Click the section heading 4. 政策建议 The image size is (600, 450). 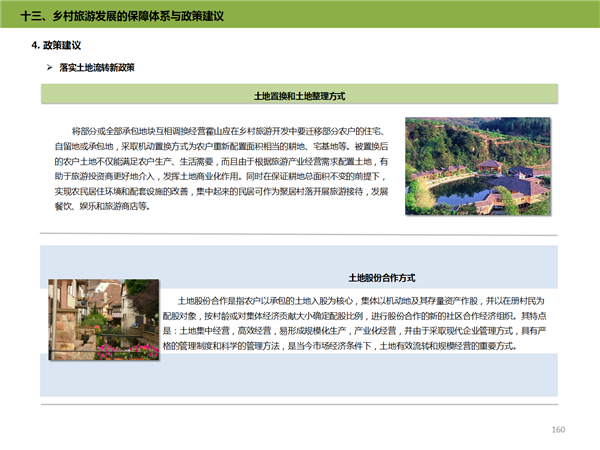point(57,47)
